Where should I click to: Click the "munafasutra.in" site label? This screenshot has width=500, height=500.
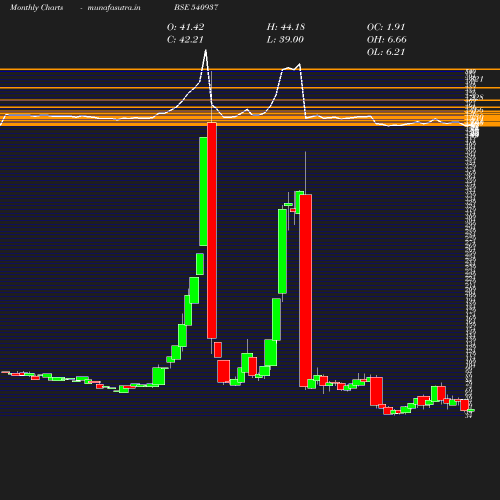coord(114,7)
